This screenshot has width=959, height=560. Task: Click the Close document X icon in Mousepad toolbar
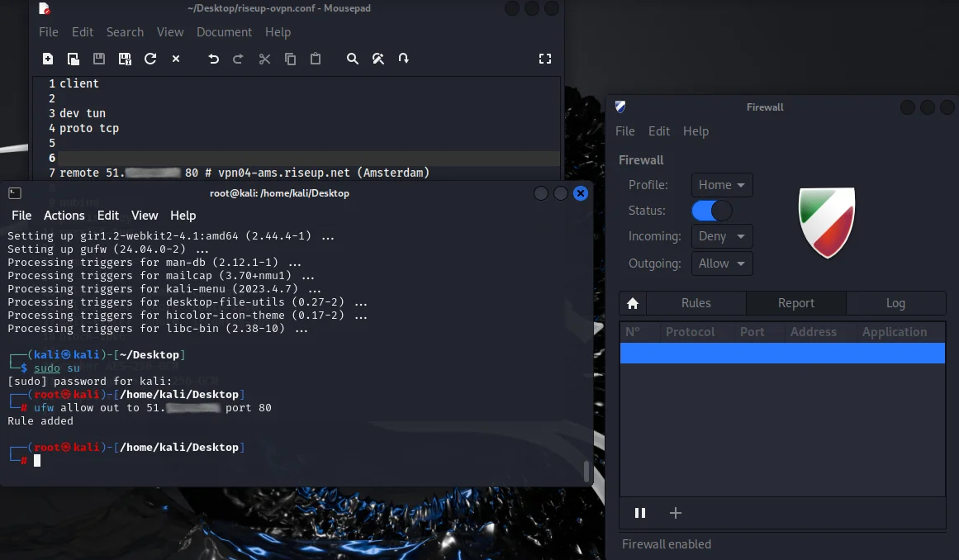pos(176,59)
